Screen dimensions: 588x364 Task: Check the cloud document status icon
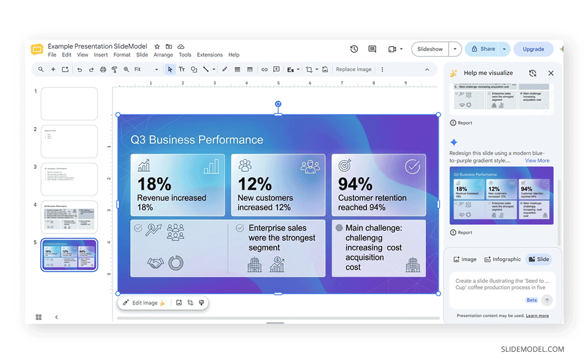pos(181,47)
